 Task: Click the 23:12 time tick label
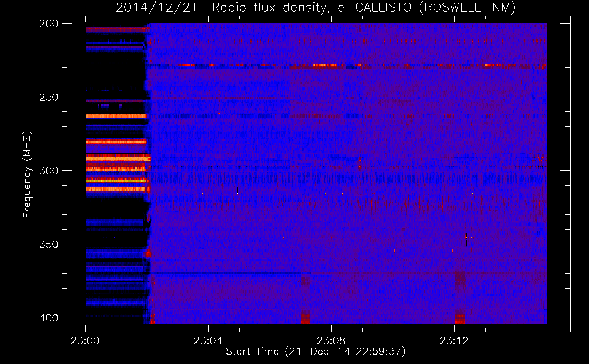454,341
